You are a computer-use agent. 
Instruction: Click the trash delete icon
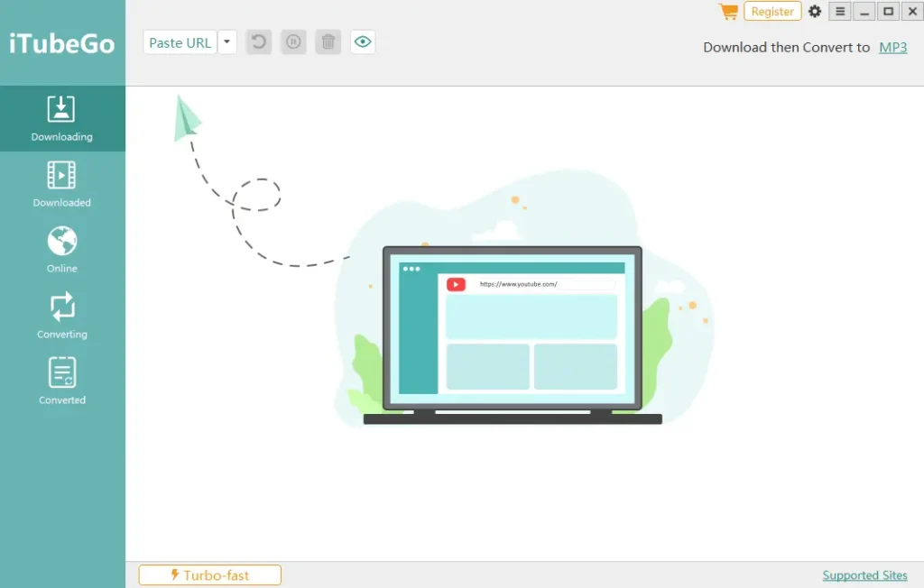(328, 42)
